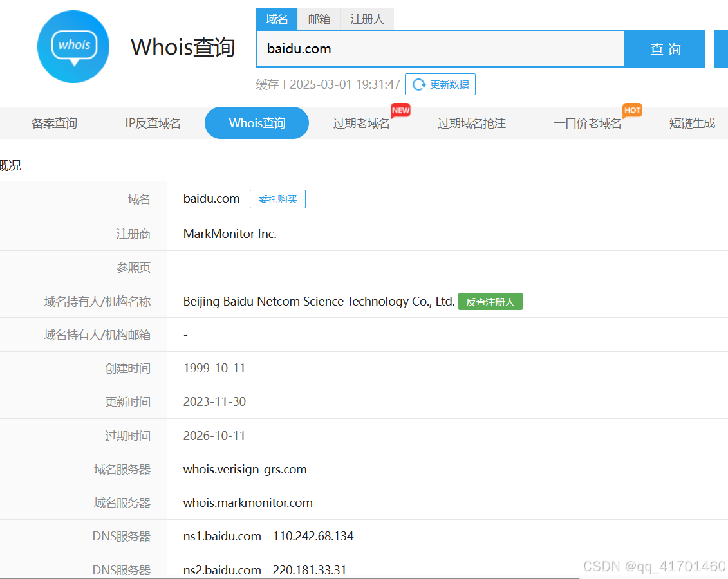Viewport: 728px width, 579px height.
Task: Click whois.verisign-grs.com server value
Action: [x=245, y=470]
